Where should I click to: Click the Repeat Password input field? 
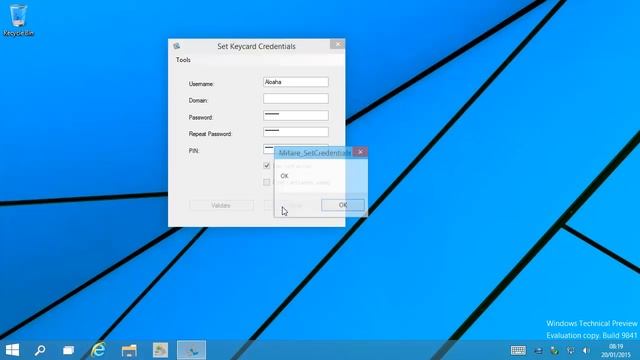pos(296,132)
